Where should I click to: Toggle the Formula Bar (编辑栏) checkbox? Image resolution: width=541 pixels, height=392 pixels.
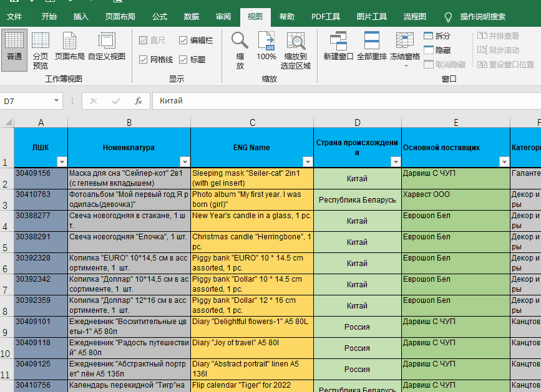click(183, 41)
